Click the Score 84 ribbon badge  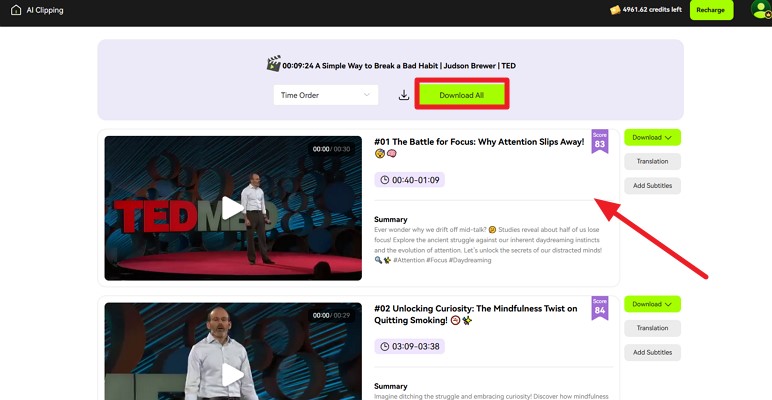(600, 308)
